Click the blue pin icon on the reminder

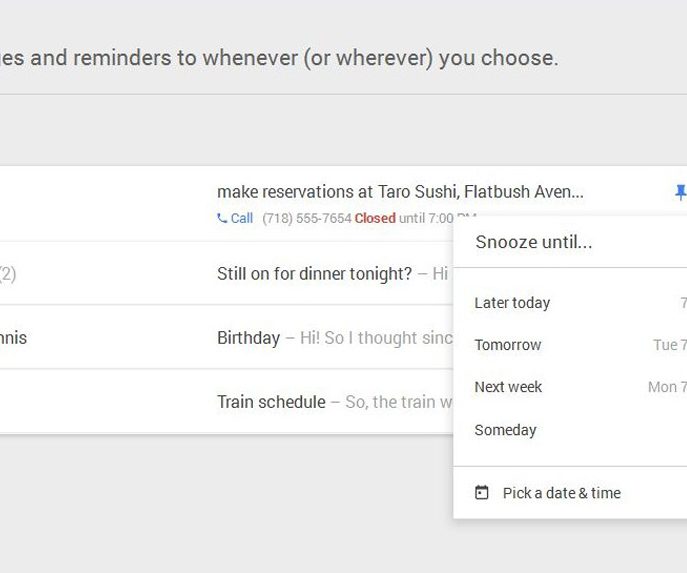pos(681,192)
